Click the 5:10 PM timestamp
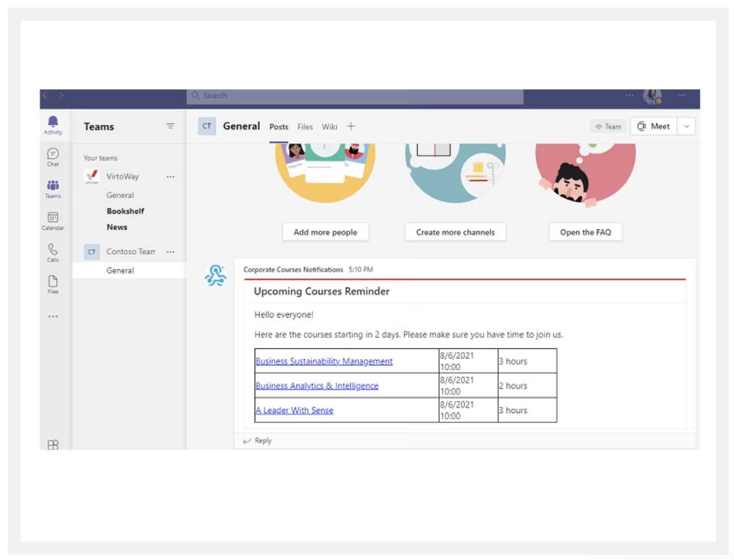 coord(361,270)
